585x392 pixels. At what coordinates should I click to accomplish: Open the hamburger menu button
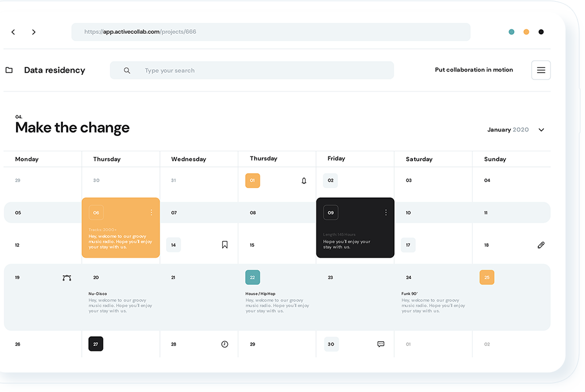tap(541, 70)
